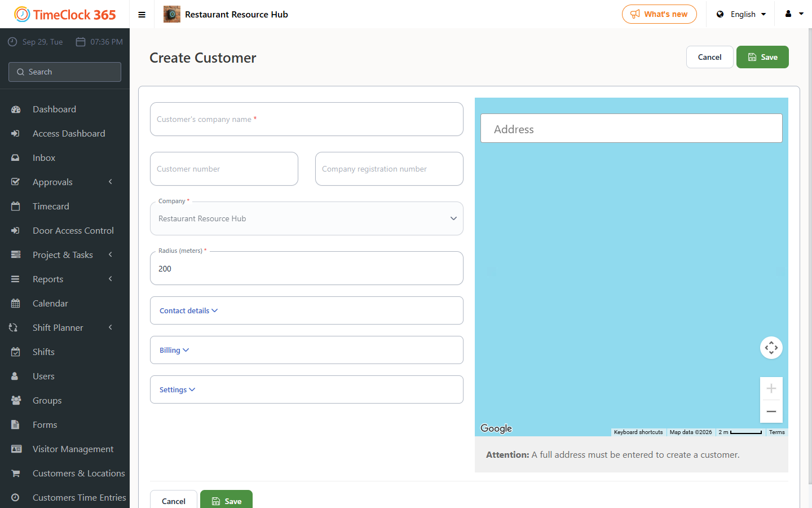Click the Inbox tray icon in sidebar

[16, 158]
